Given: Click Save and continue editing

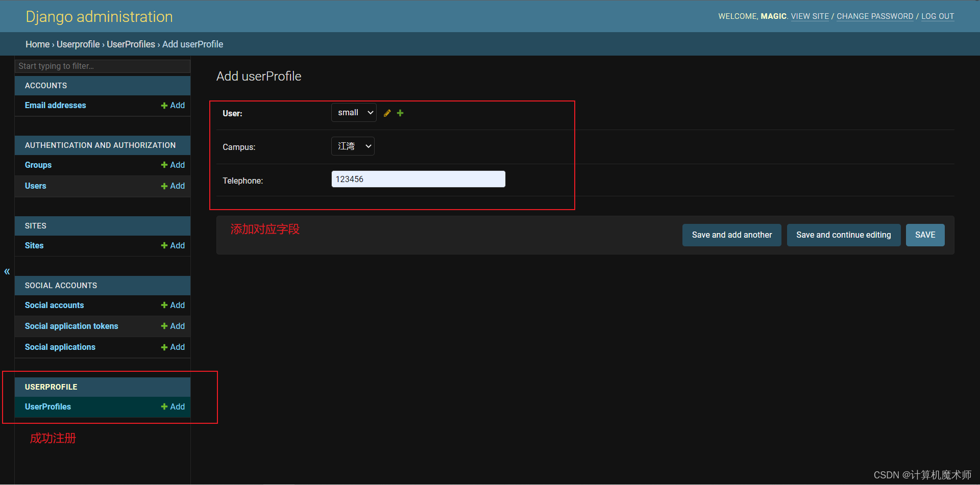Looking at the screenshot, I should coord(843,235).
